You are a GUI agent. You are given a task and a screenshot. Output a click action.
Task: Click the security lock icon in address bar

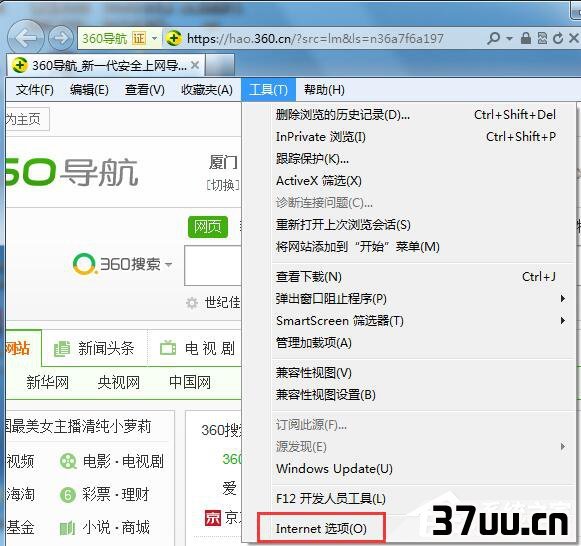[525, 38]
